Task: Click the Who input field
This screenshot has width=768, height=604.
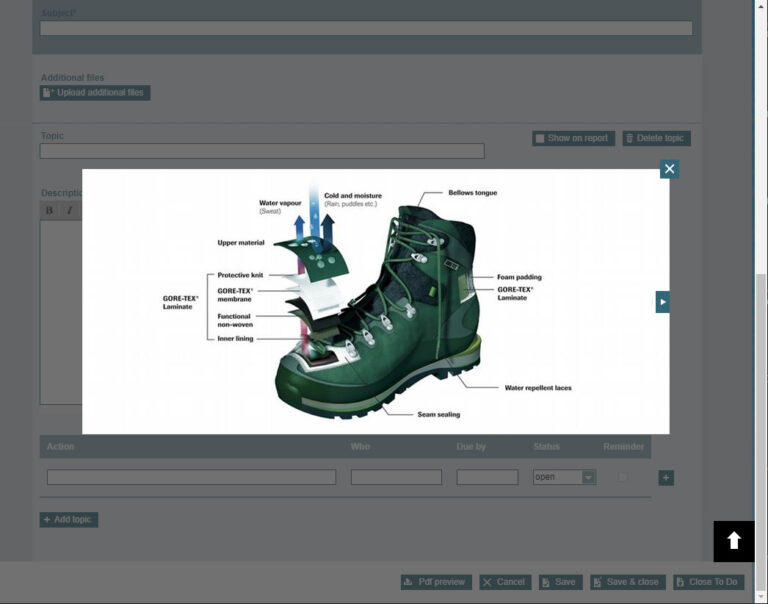Action: pyautogui.click(x=396, y=477)
